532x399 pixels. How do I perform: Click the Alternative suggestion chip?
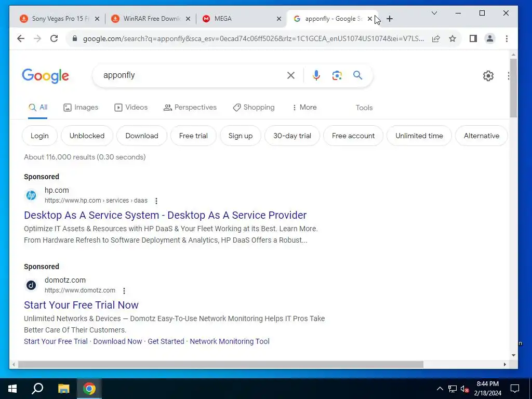[x=482, y=136]
